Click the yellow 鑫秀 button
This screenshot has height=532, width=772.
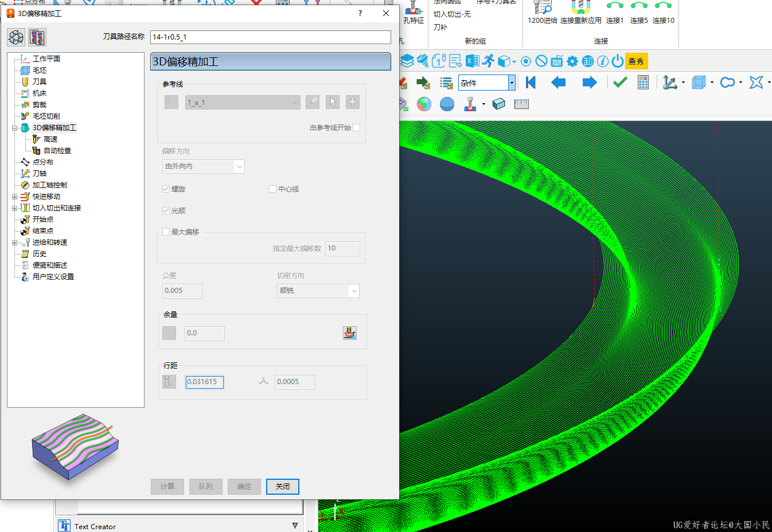[636, 61]
